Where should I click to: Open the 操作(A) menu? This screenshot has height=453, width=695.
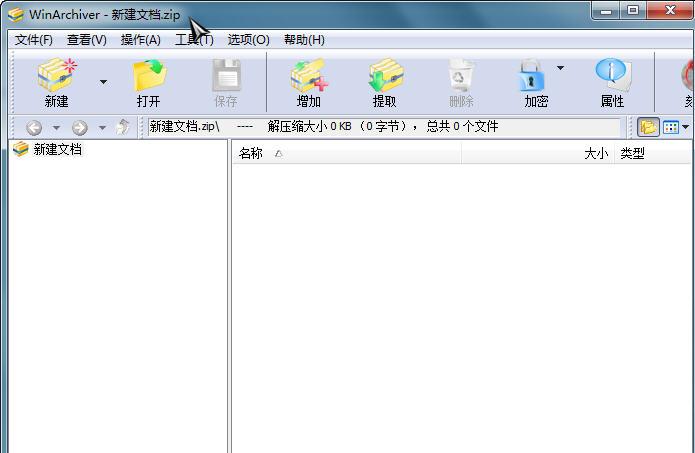[140, 40]
